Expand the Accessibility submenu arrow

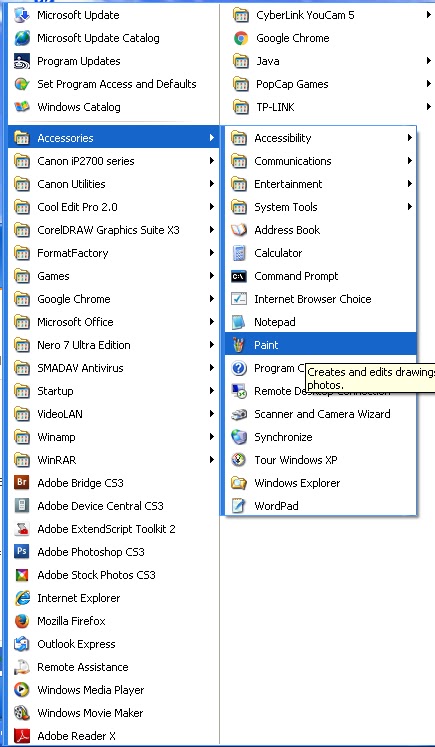click(409, 138)
